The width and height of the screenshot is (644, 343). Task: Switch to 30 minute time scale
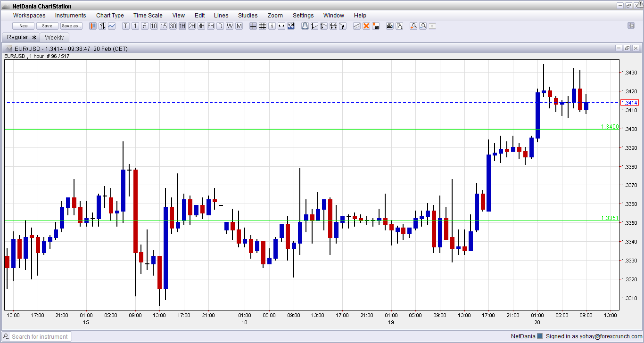tap(173, 26)
